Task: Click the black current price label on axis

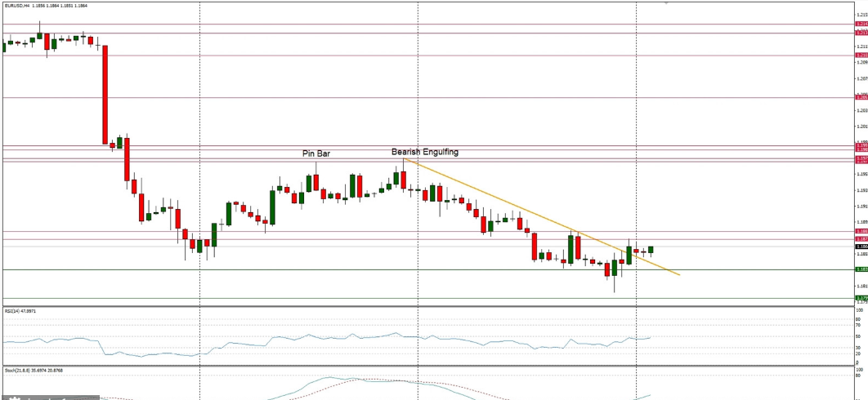Action: [x=861, y=246]
